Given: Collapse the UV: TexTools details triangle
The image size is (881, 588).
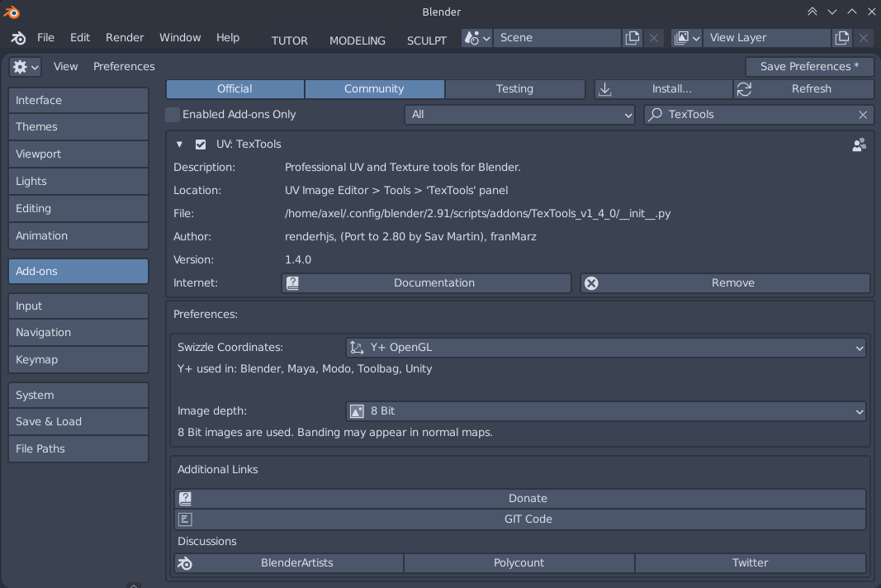Looking at the screenshot, I should pos(179,145).
